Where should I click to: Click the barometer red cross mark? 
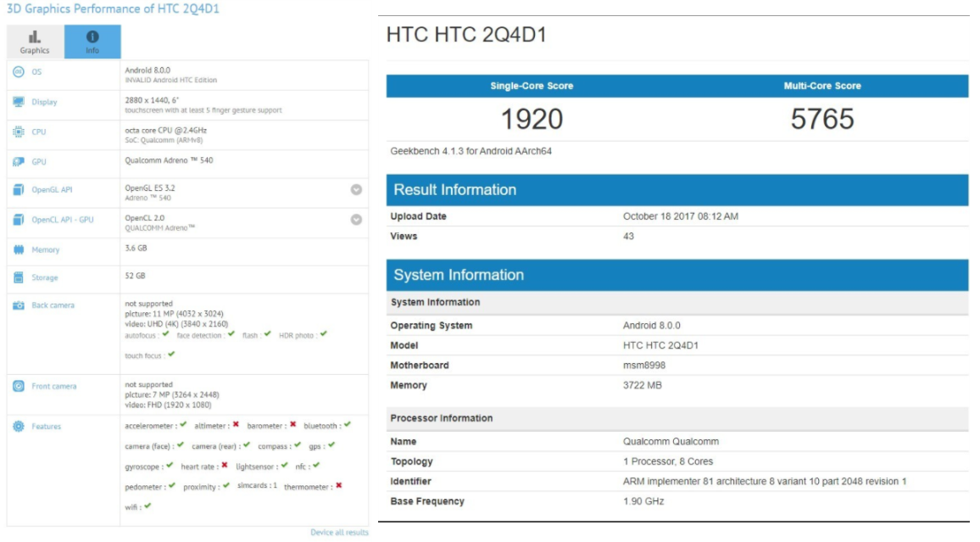coord(293,424)
